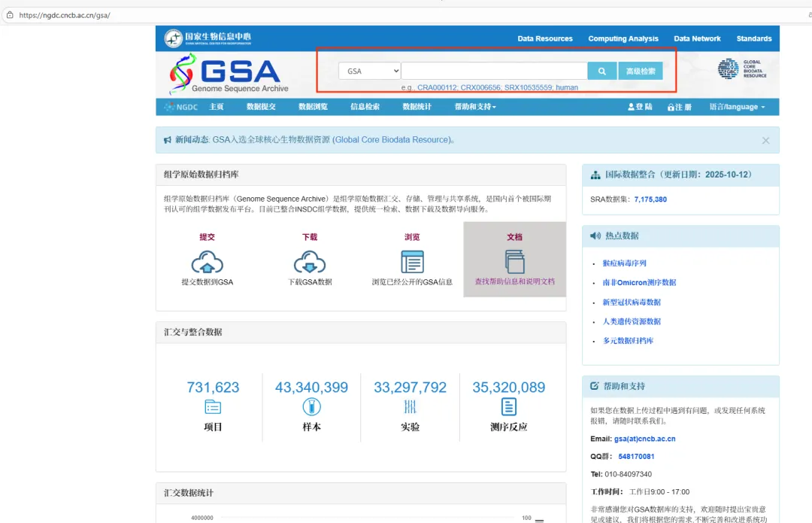Open Standards menu
The width and height of the screenshot is (812, 523).
[754, 38]
